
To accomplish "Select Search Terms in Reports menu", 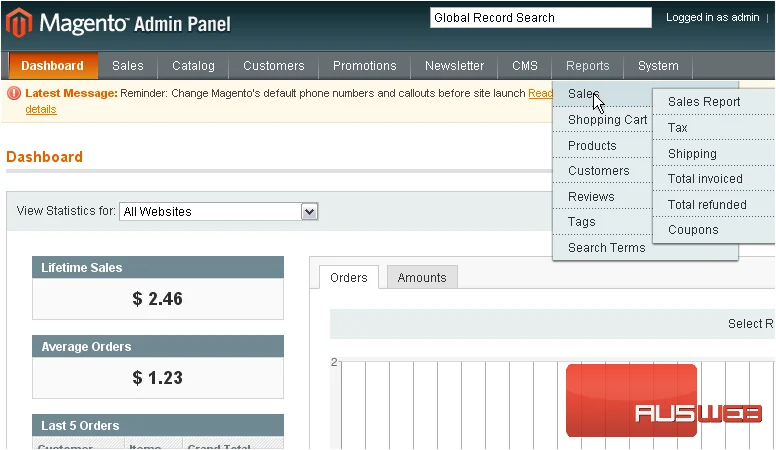I will click(x=607, y=248).
